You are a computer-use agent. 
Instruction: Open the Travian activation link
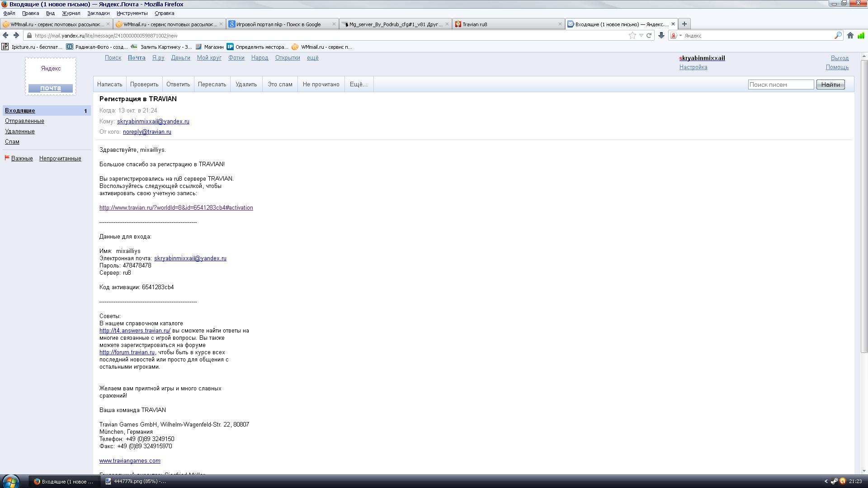tap(176, 208)
